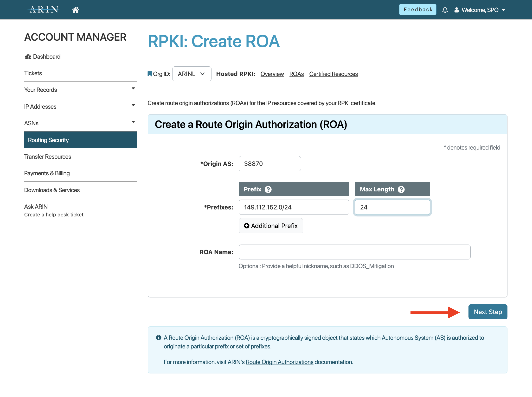Click the Feedback button
Viewport: 532px width, 397px height.
click(417, 9)
